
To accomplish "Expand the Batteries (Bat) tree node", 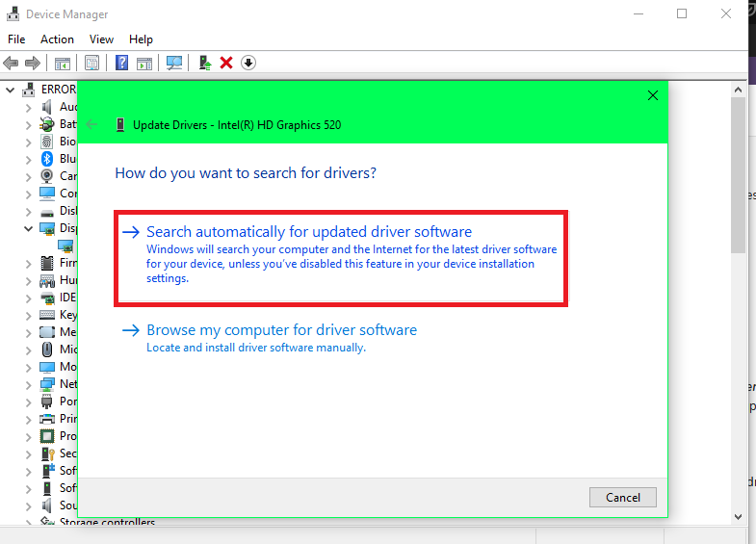I will tap(29, 125).
